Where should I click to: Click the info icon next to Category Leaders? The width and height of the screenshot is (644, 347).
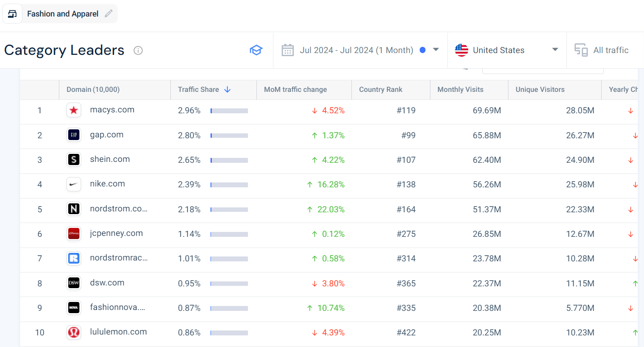pos(138,50)
